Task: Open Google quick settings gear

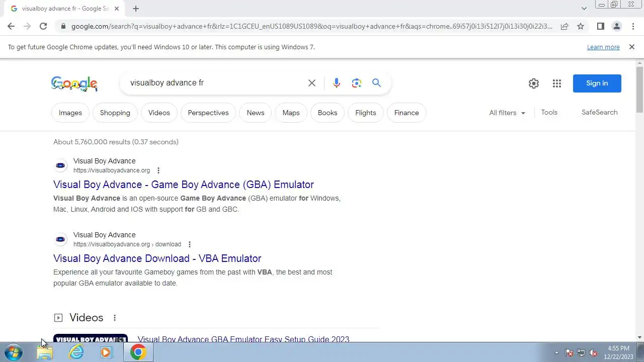Action: click(534, 83)
